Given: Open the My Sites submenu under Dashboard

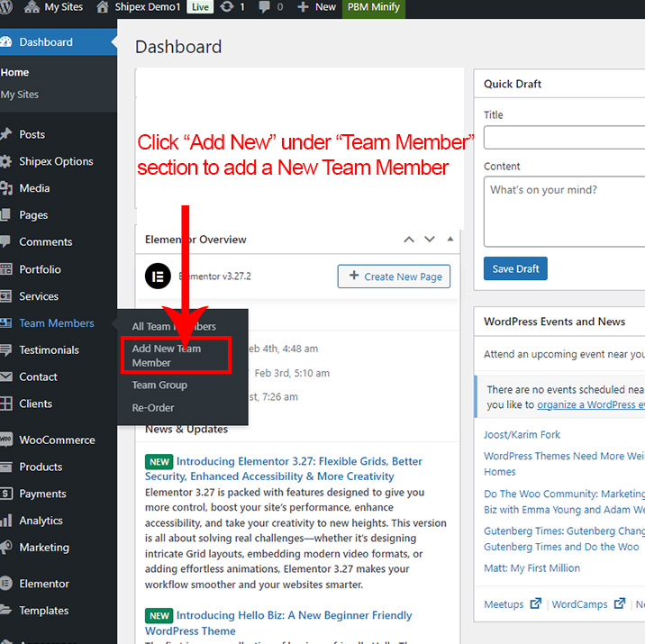Looking at the screenshot, I should point(20,95).
